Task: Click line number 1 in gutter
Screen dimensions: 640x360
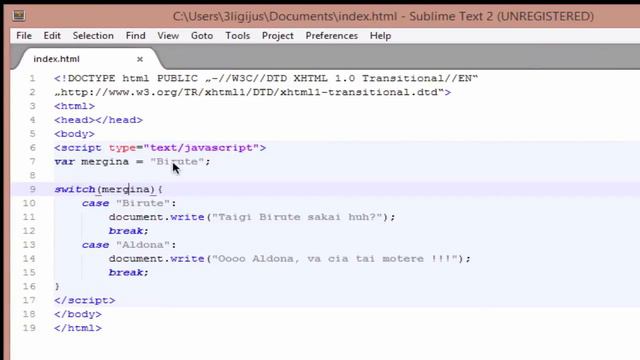Action: tap(32, 78)
